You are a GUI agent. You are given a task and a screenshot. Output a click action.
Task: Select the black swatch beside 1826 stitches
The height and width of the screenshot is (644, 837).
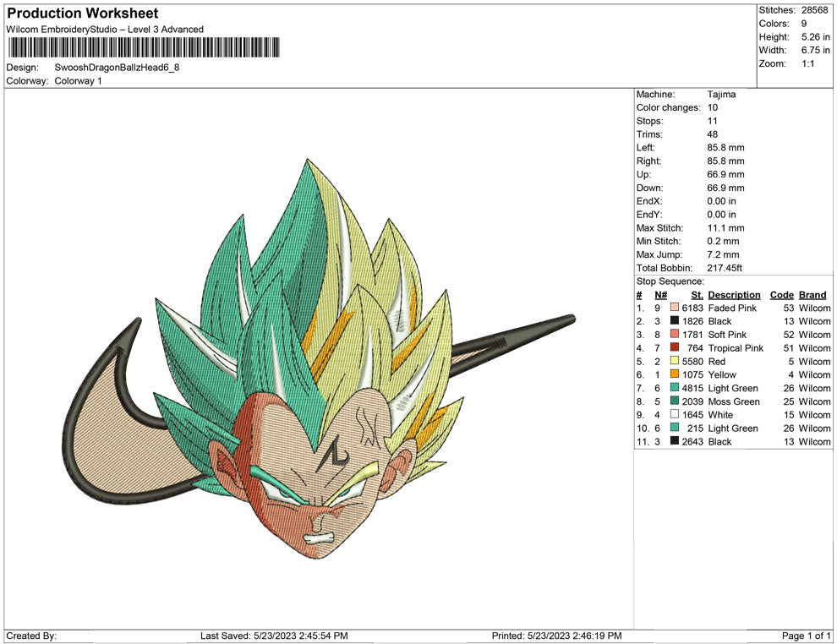pos(675,320)
